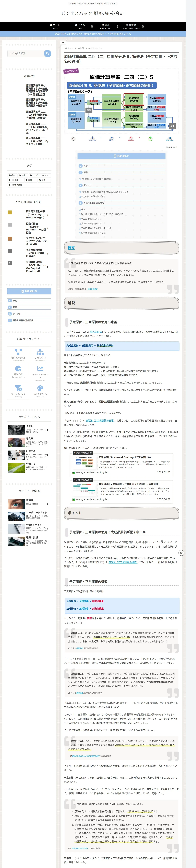196x868 pixels.
Task: Jump to 第二章 実際原価の計算 contents entry
Action: coord(91,219)
